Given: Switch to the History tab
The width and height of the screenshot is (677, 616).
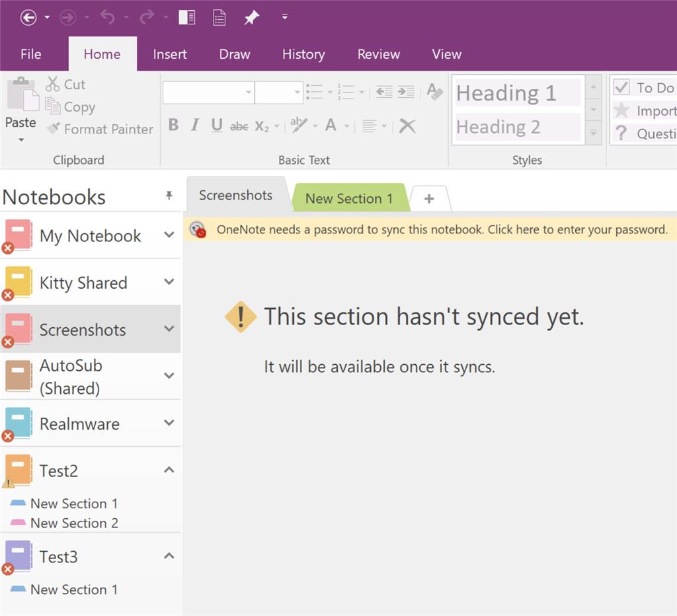Looking at the screenshot, I should pyautogui.click(x=303, y=54).
